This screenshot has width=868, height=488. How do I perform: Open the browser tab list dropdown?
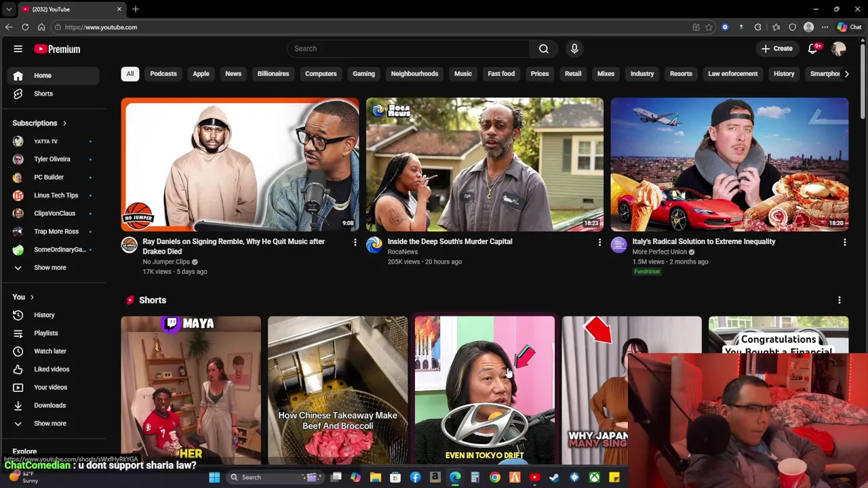pyautogui.click(x=9, y=9)
